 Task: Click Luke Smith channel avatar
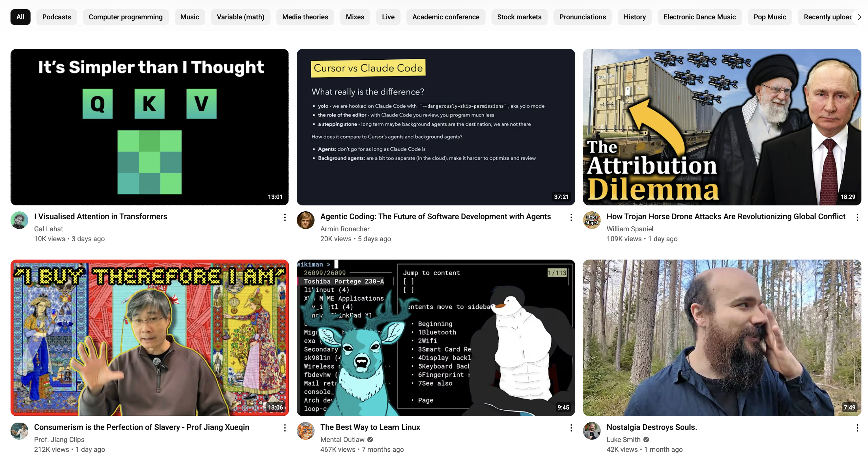(x=592, y=431)
